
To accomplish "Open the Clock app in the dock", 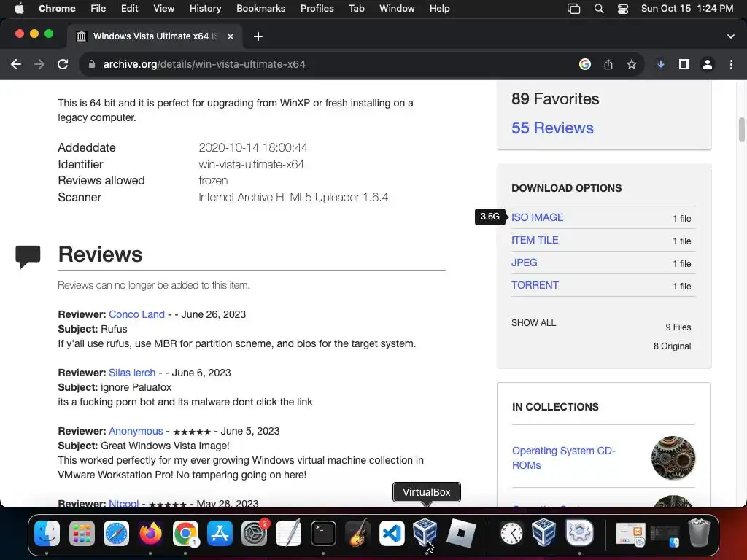I will click(x=511, y=533).
